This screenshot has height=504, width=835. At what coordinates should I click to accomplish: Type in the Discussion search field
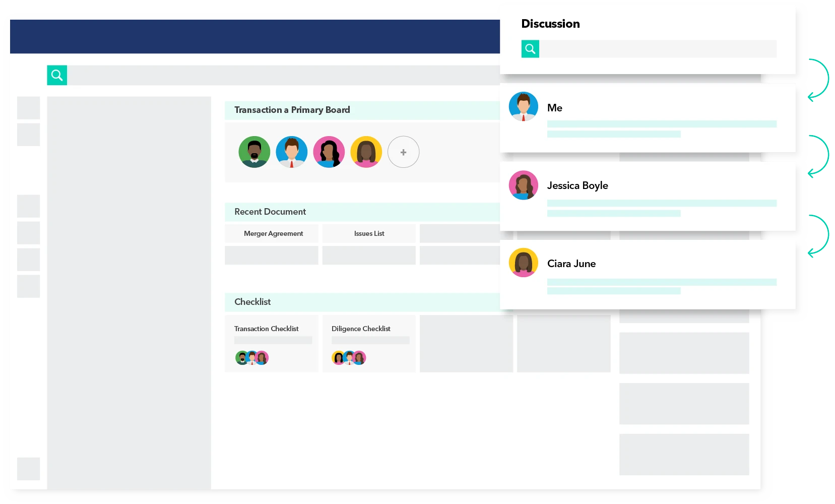pyautogui.click(x=658, y=49)
